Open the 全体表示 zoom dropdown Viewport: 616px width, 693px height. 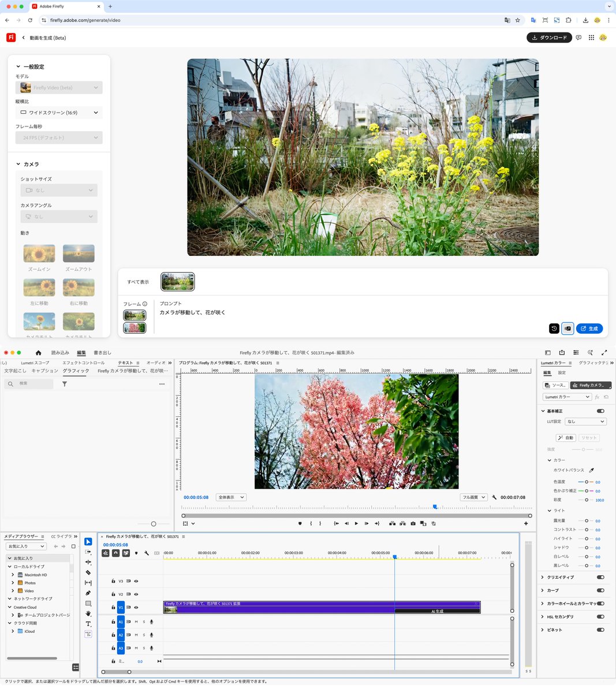[231, 497]
